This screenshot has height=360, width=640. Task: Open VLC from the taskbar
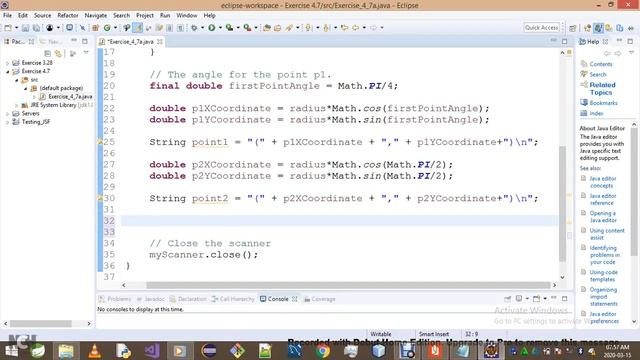(x=94, y=351)
